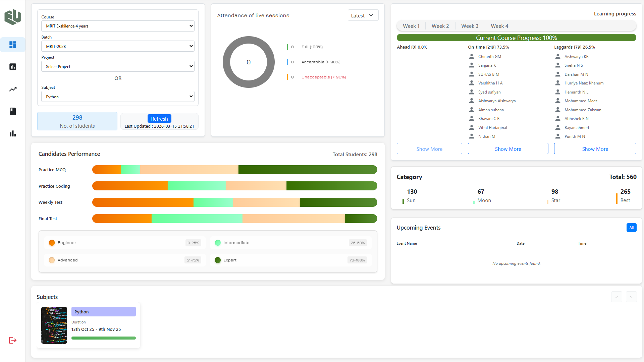Screen dimensions: 644x362
Task: Open the dashboard grid icon in sidebar
Action: [13, 45]
